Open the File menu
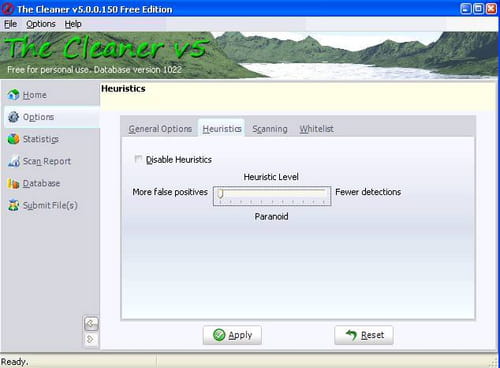This screenshot has height=368, width=500. coord(10,24)
